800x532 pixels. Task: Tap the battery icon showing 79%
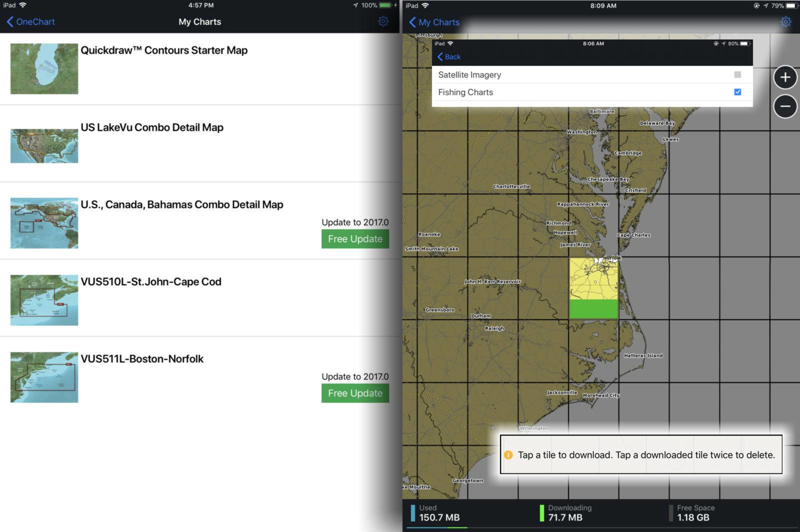[792, 5]
